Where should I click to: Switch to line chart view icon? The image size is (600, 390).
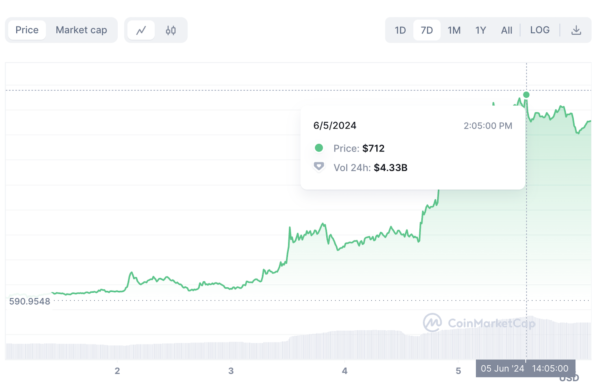point(141,30)
